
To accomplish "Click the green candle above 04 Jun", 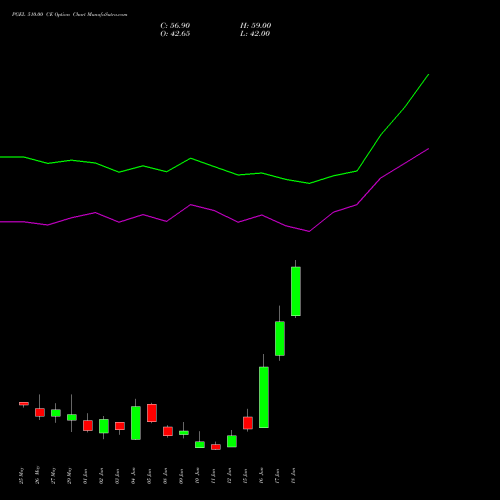I will 136,423.
